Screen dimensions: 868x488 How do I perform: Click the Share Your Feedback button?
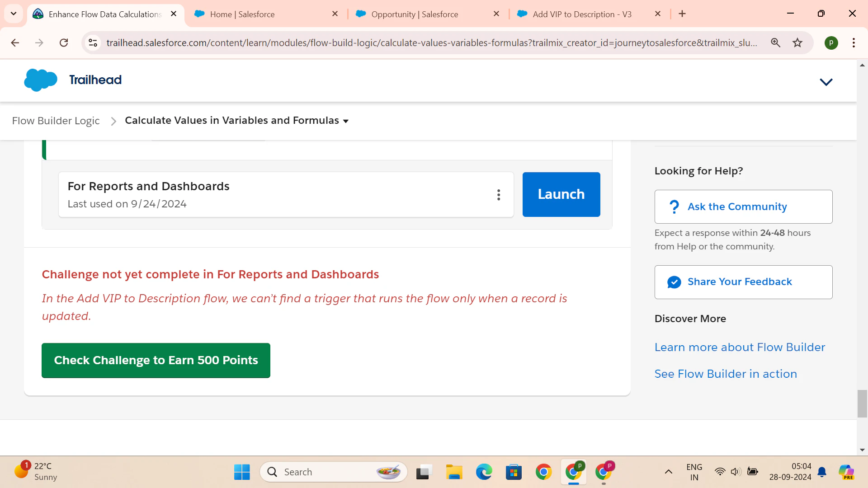pyautogui.click(x=743, y=282)
